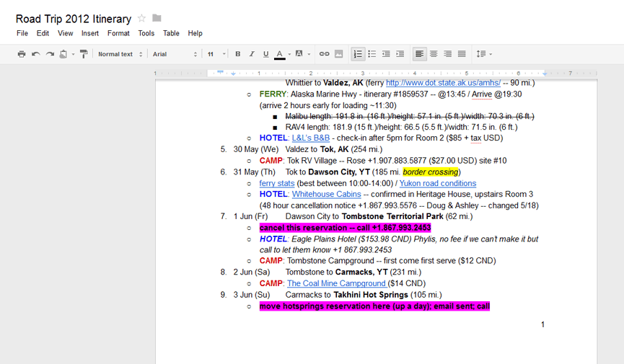Justify the text
Screen dimensions: 624x364
pos(462,54)
